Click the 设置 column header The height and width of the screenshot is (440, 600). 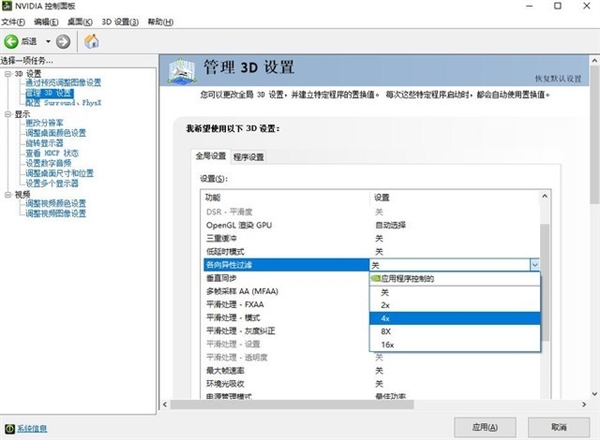455,197
